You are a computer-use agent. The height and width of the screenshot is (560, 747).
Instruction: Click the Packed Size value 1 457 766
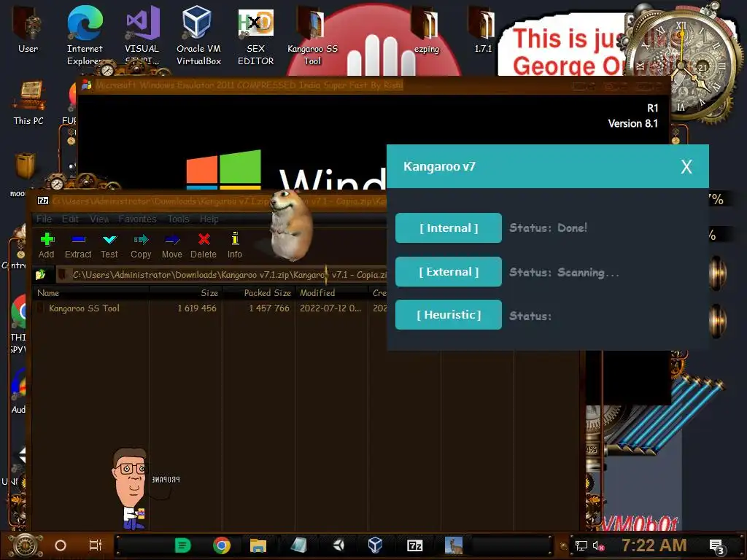[x=268, y=308]
